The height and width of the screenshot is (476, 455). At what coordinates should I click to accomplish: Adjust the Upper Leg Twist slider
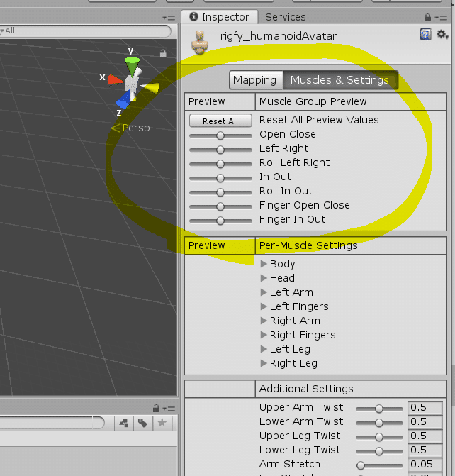point(379,437)
